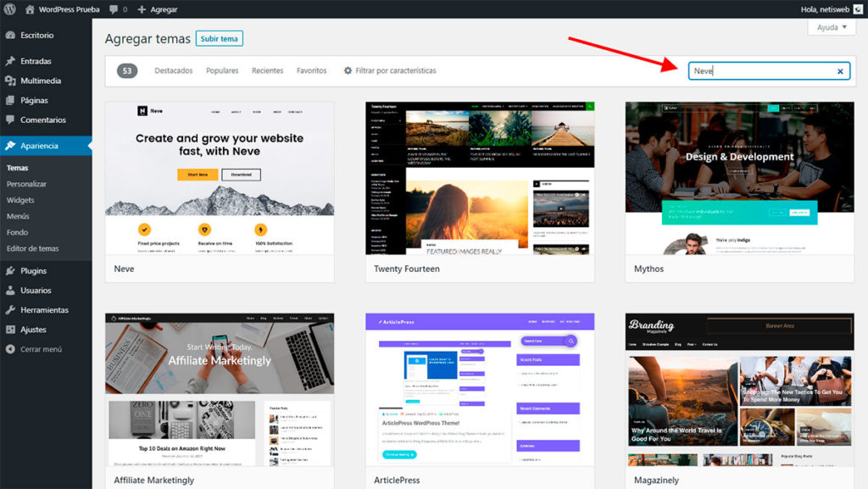The width and height of the screenshot is (868, 489).
Task: Click the Neve theme name label
Action: (124, 269)
